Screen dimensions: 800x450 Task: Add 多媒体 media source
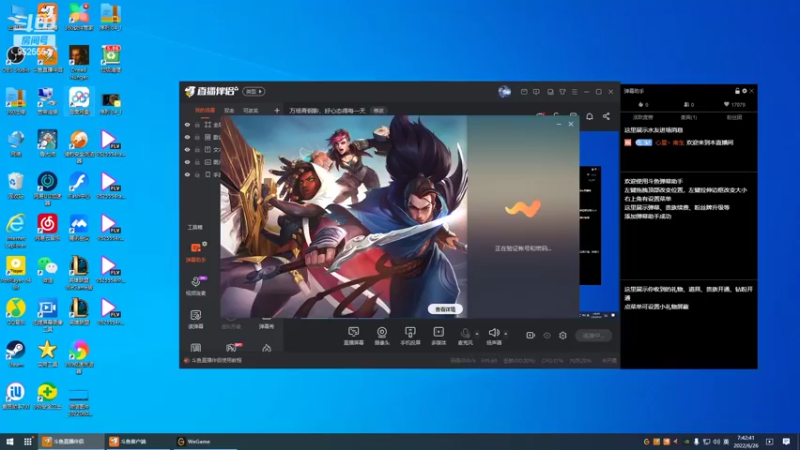coord(438,336)
